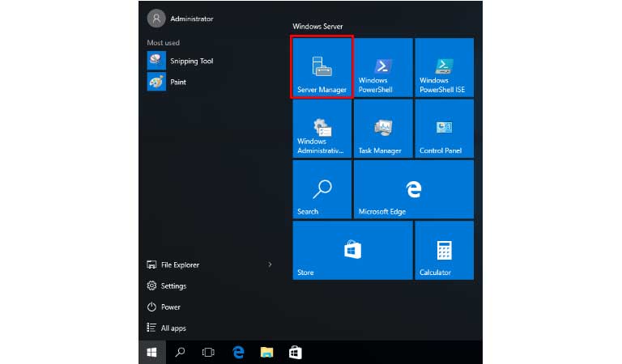Open the Microsoft Edge tile

click(413, 189)
